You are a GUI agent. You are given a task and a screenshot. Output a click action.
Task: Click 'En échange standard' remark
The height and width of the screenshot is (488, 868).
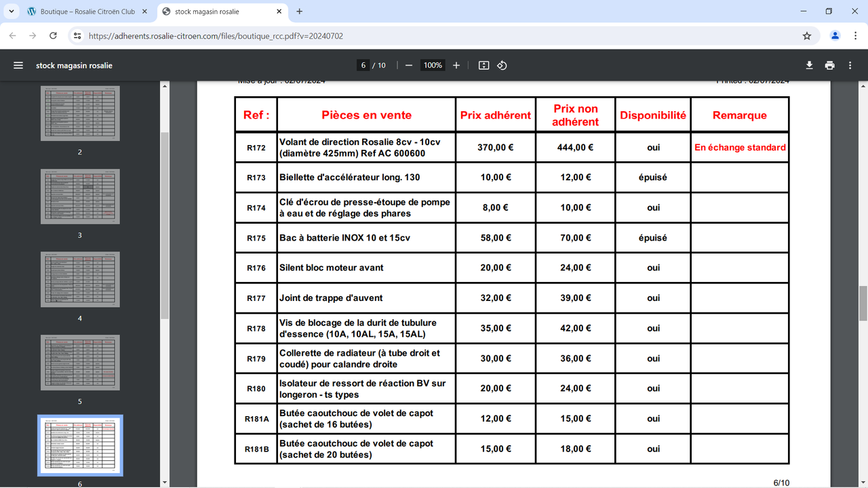click(x=740, y=148)
